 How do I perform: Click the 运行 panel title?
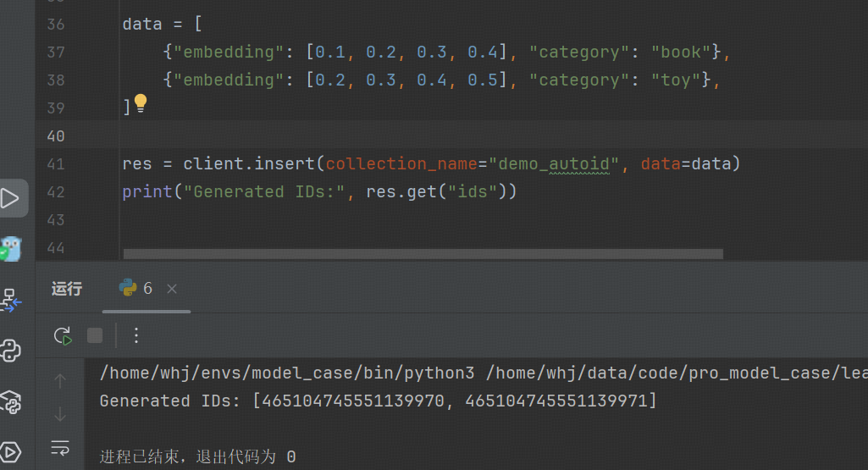tap(67, 289)
